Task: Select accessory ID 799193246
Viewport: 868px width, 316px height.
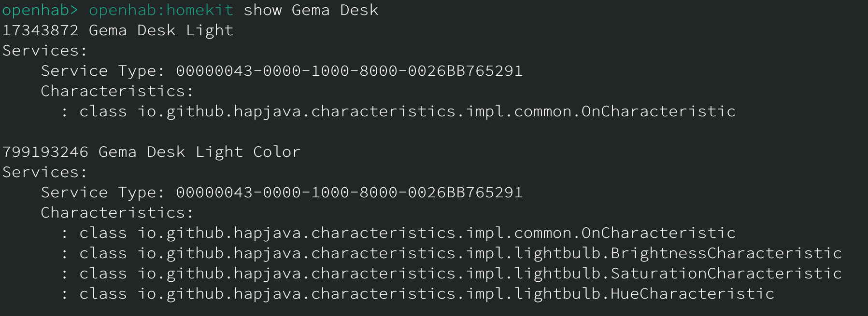Action: (45, 152)
